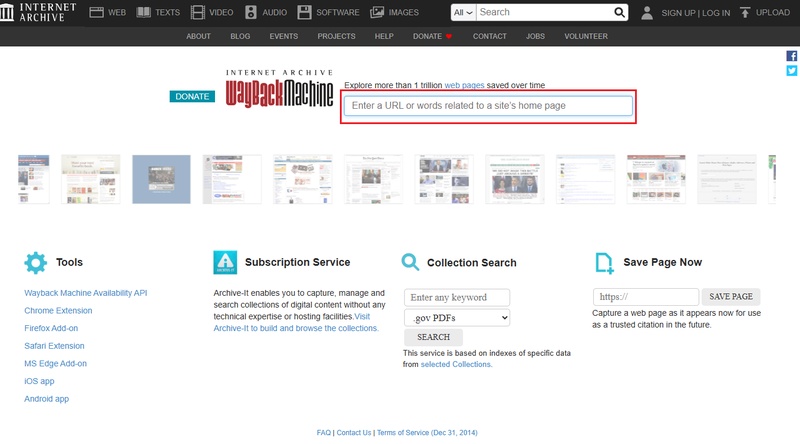Open the Images icon
The image size is (800, 444).
click(x=377, y=12)
